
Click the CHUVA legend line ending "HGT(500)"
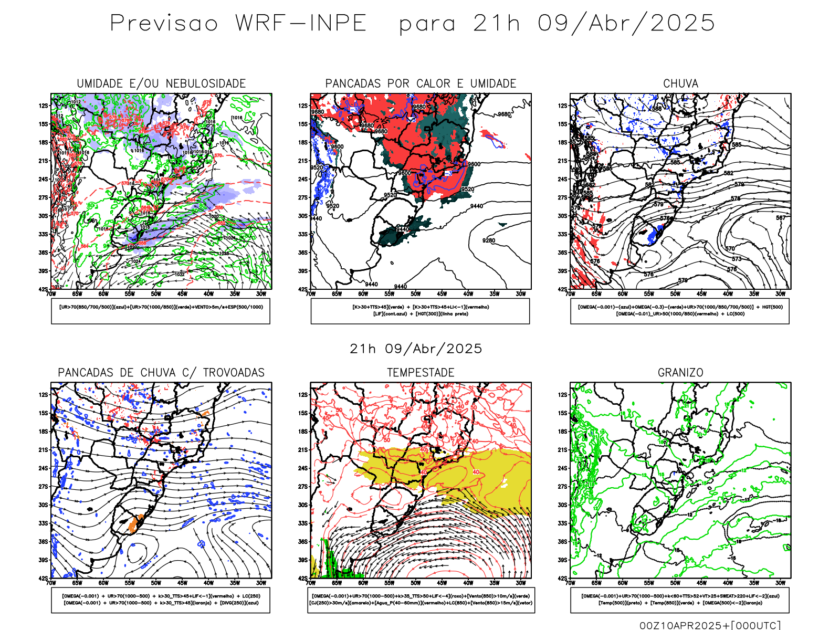[x=680, y=307]
